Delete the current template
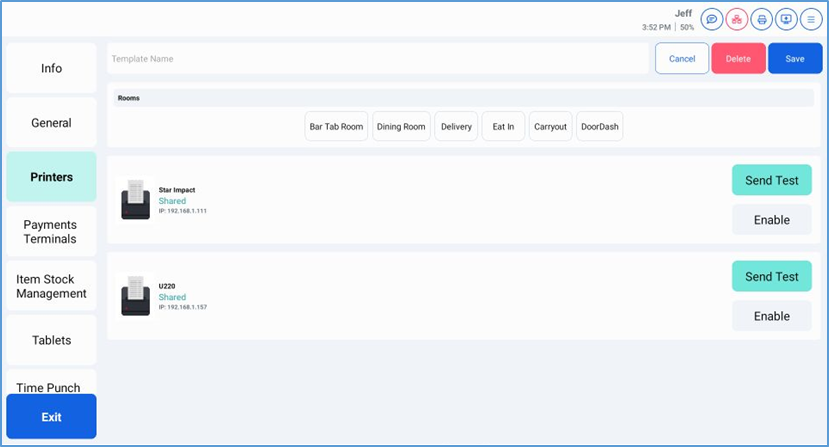This screenshot has width=829, height=447. (x=738, y=59)
